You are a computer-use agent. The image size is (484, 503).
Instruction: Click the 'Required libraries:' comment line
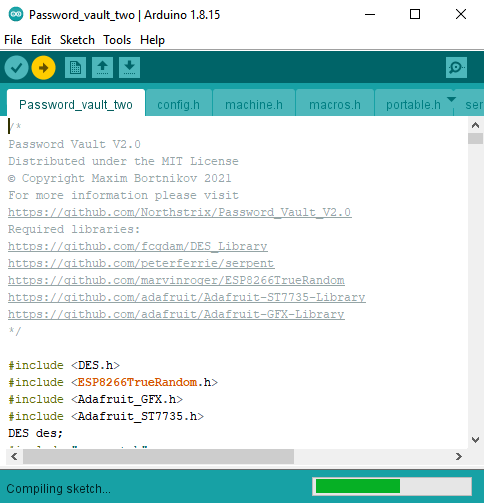point(74,229)
